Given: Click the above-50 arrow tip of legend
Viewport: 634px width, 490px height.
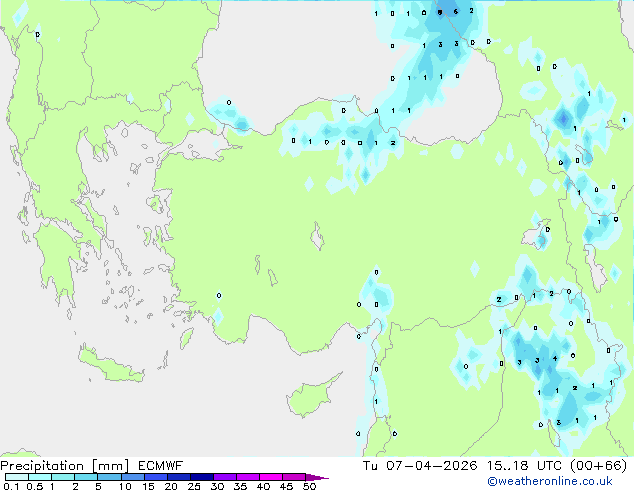Looking at the screenshot, I should [317, 477].
